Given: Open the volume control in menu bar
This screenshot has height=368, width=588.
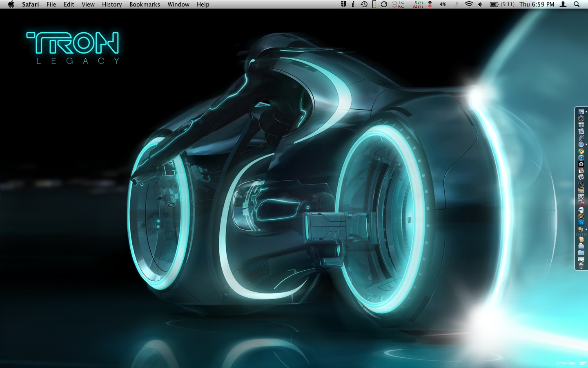Looking at the screenshot, I should (480, 4).
